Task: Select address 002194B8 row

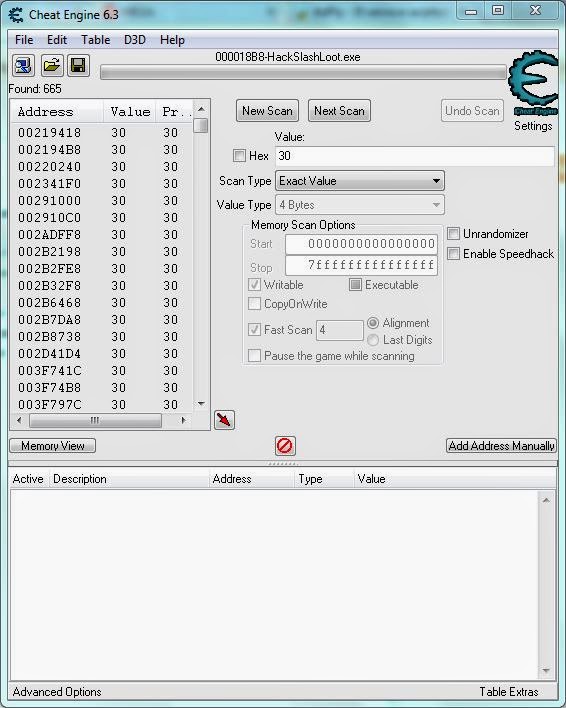Action: pos(102,150)
